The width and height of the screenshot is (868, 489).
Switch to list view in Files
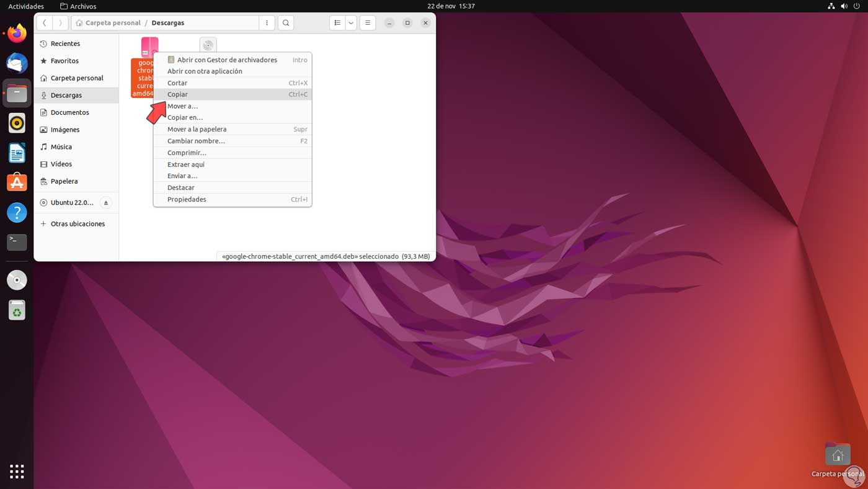(337, 22)
